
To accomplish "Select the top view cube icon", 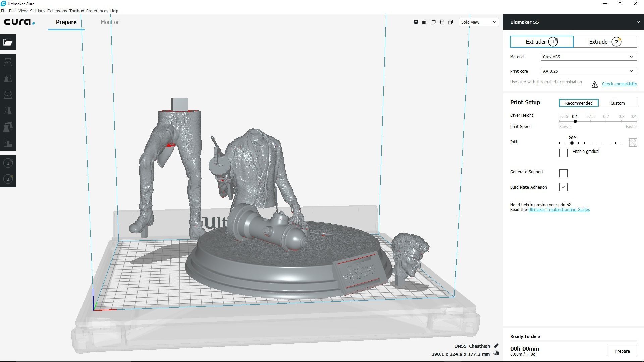I will pos(433,22).
